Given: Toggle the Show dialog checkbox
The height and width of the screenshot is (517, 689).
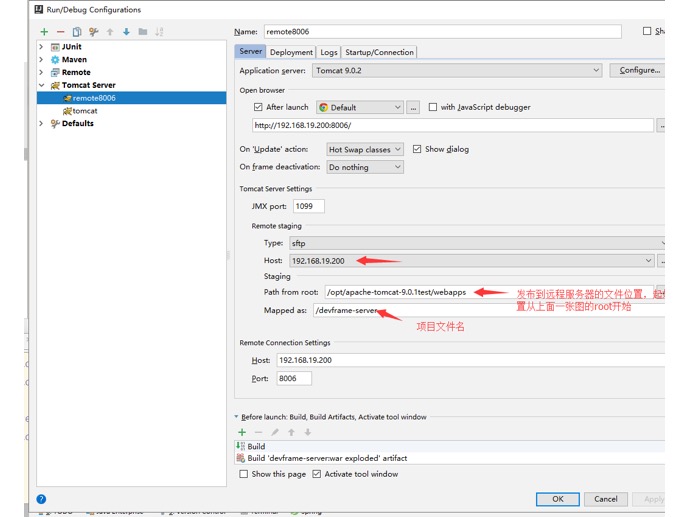Looking at the screenshot, I should [x=417, y=149].
